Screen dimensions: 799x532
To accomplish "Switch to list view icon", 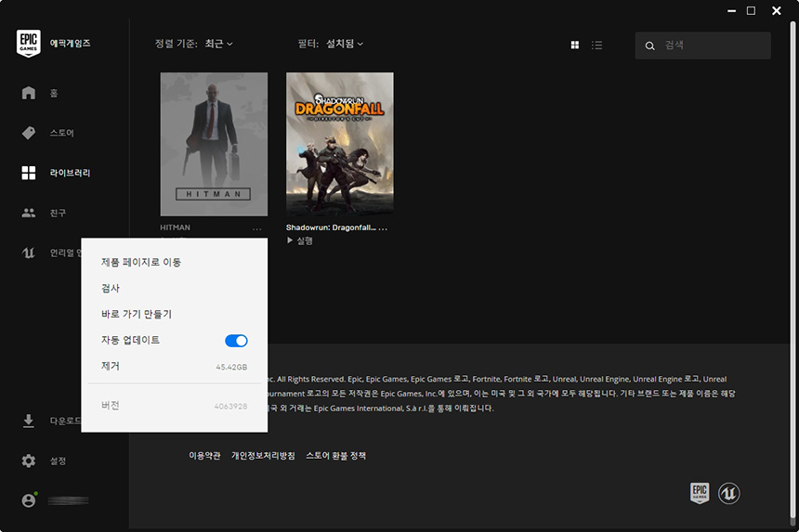I will tap(596, 45).
